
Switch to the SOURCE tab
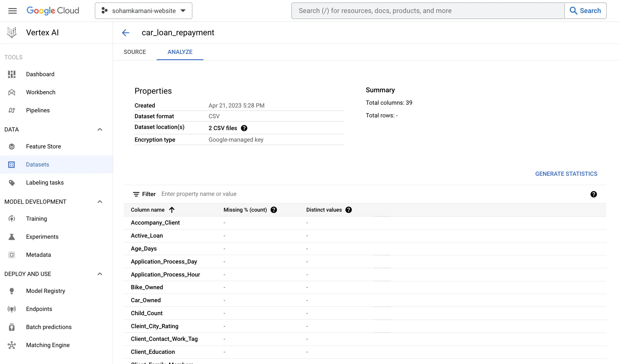(135, 52)
